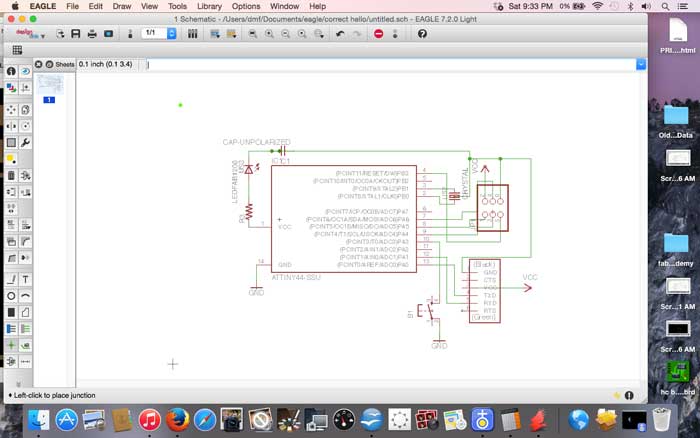Open Firefox from the Dock
700x438 pixels.
(x=177, y=420)
